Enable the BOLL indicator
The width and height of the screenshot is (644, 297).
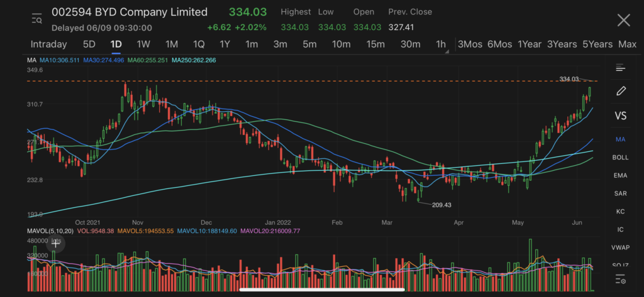[x=620, y=158]
